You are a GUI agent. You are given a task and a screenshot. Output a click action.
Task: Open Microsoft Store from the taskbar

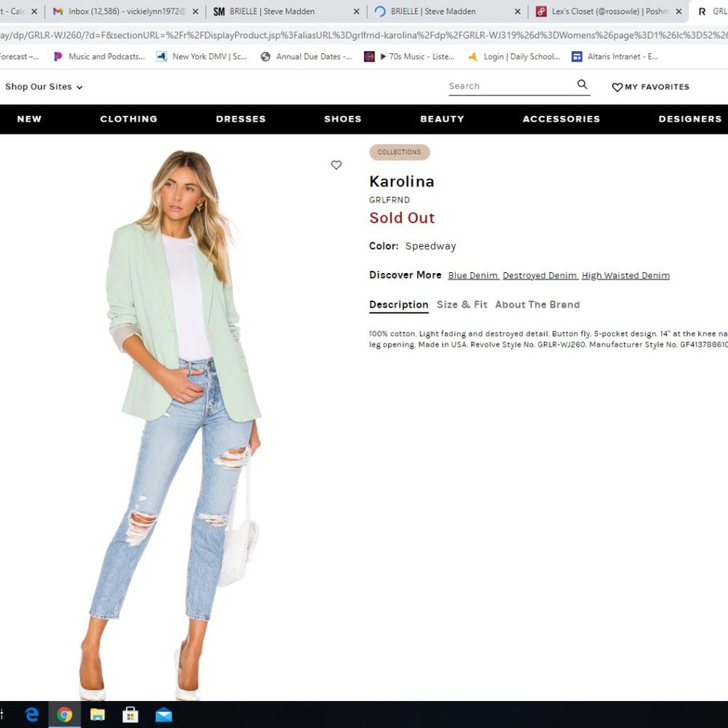click(130, 715)
